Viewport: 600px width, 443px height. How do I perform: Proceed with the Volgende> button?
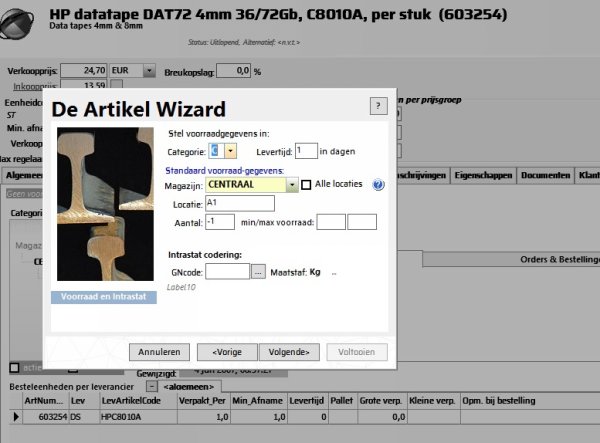point(289,352)
